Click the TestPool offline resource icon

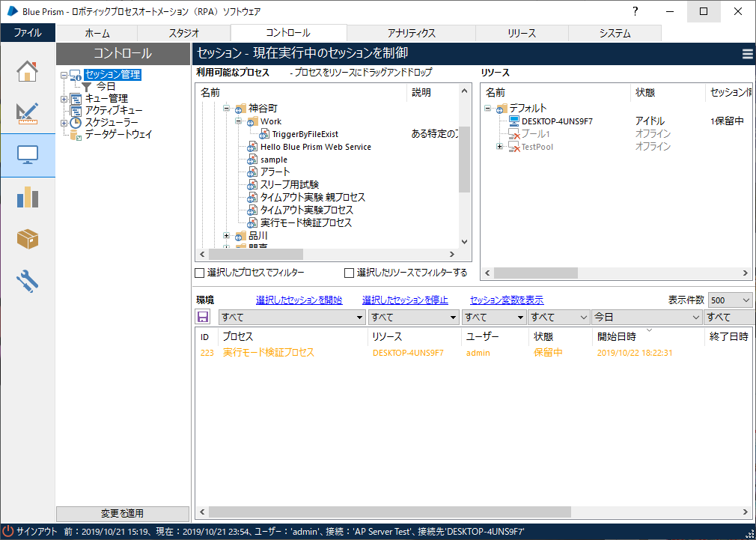pos(514,147)
